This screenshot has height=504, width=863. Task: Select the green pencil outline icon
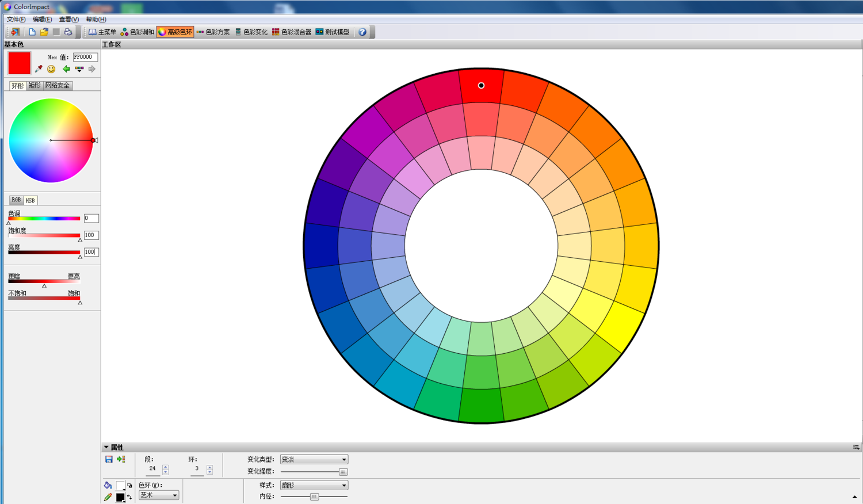108,497
